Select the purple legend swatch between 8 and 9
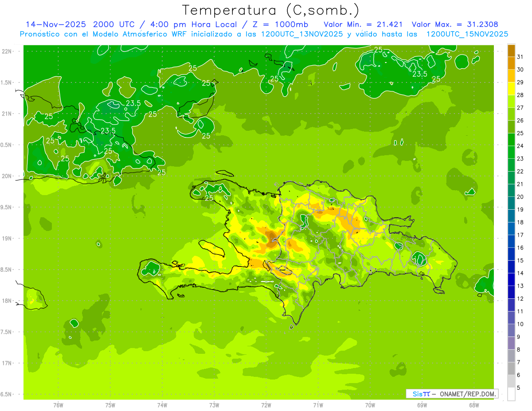532x411 pixels. coord(511,343)
